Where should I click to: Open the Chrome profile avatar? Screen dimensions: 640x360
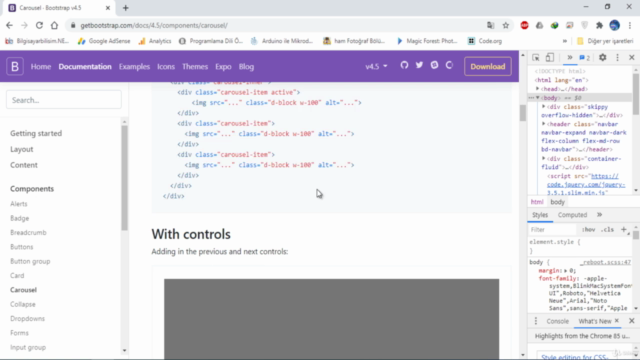tap(615, 25)
